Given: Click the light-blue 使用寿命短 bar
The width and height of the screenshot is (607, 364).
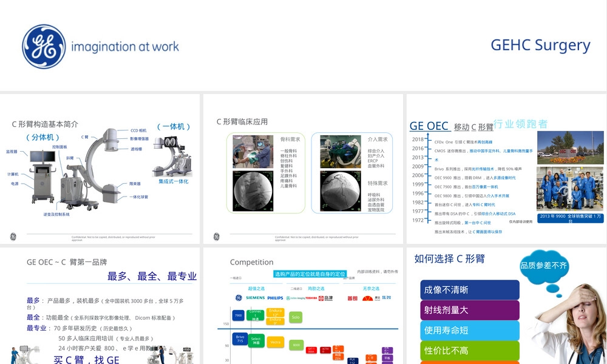Looking at the screenshot, I should (x=470, y=331).
